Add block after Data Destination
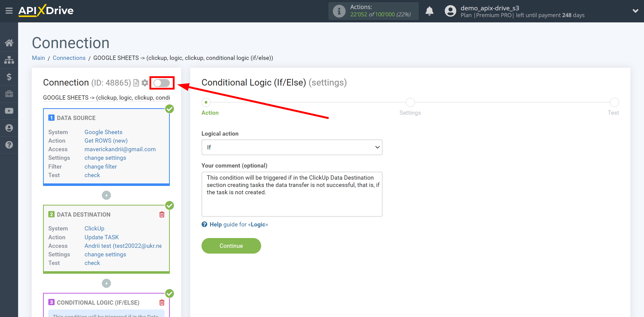This screenshot has height=317, width=644. coord(106,284)
